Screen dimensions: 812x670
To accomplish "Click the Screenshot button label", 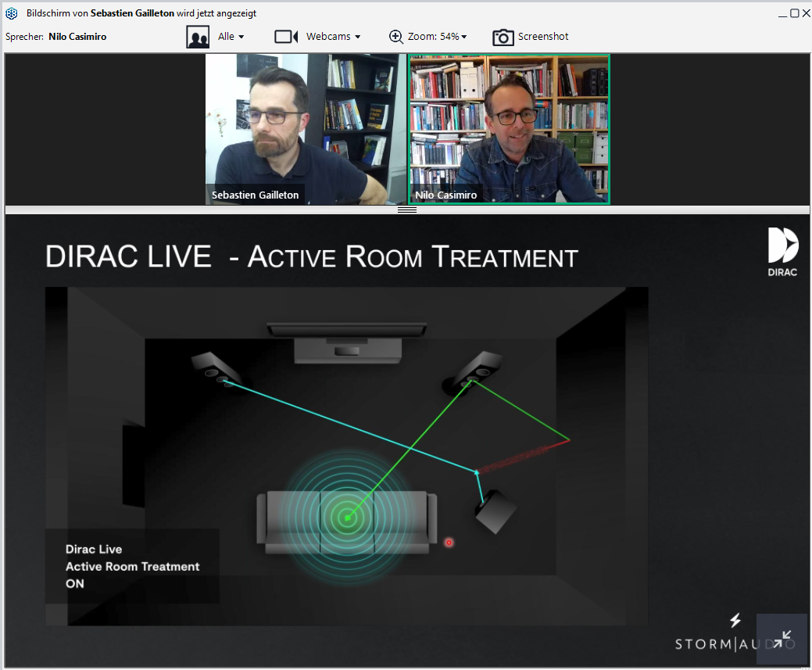I will [543, 36].
